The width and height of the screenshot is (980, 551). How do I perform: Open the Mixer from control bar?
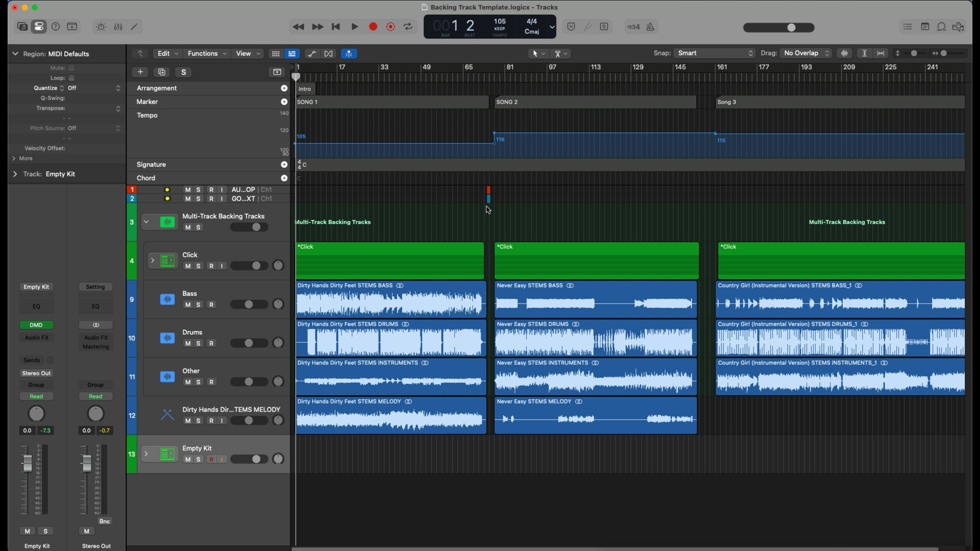pyautogui.click(x=118, y=27)
